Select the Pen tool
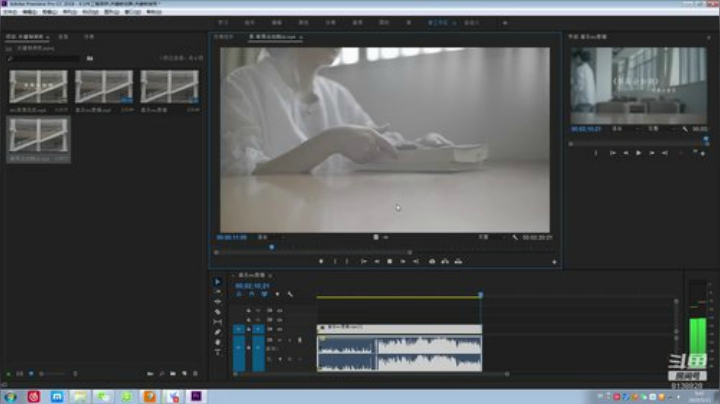Screen dimensions: 720x404 pyautogui.click(x=218, y=332)
